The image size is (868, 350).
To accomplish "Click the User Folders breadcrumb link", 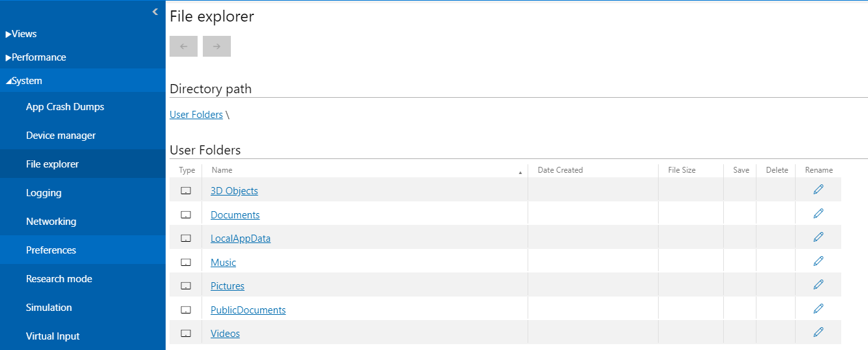I will pos(196,115).
